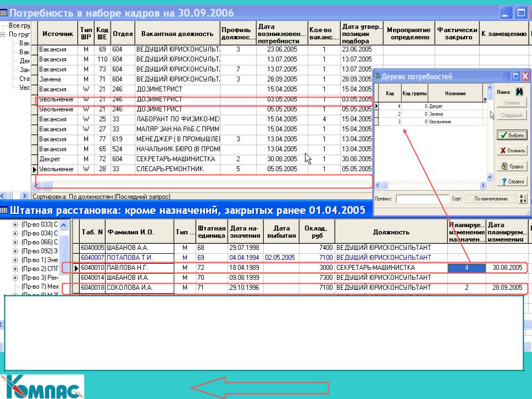This screenshot has width=532, height=399.
Task: Confirm selection with the Выбрать button
Action: tap(512, 135)
